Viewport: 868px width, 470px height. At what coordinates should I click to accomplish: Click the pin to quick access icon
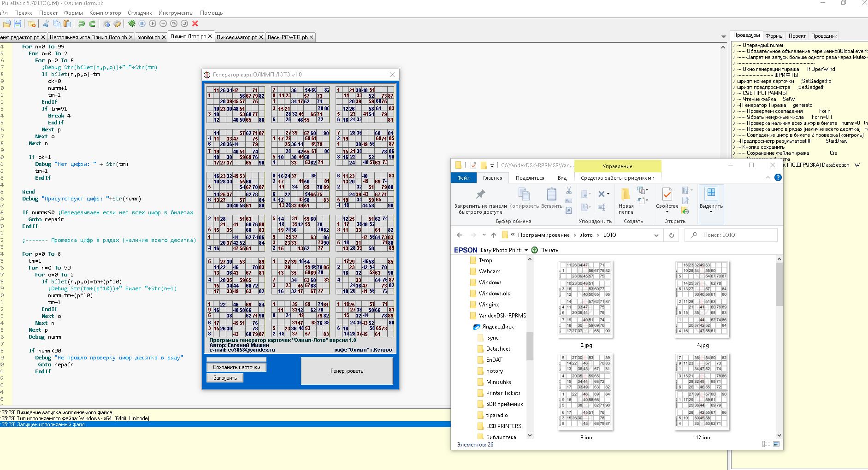[480, 194]
